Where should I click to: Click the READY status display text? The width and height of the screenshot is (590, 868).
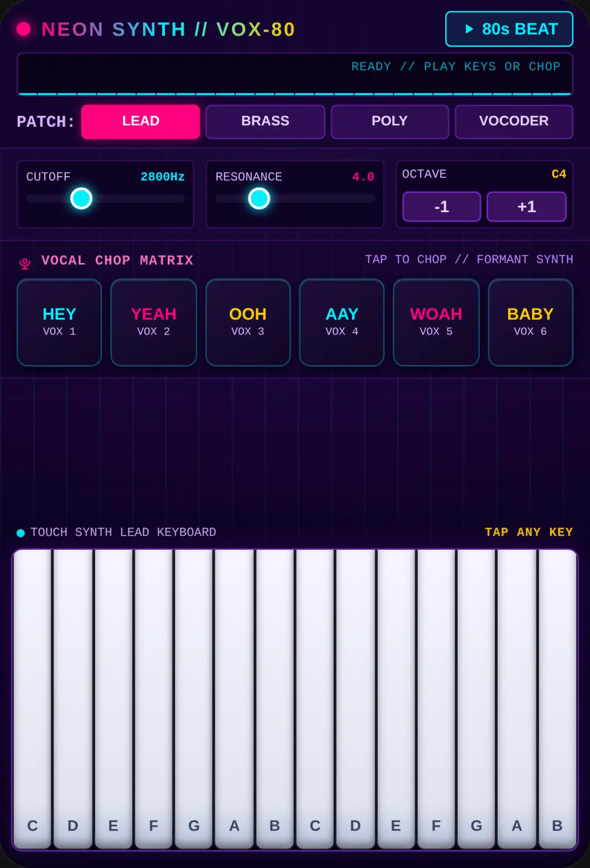[x=456, y=67]
